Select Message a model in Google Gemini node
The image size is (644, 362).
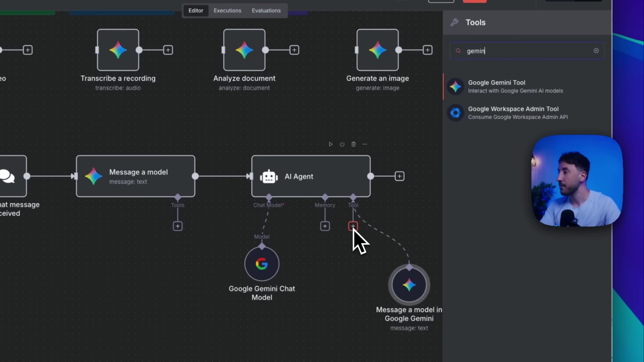click(x=409, y=285)
